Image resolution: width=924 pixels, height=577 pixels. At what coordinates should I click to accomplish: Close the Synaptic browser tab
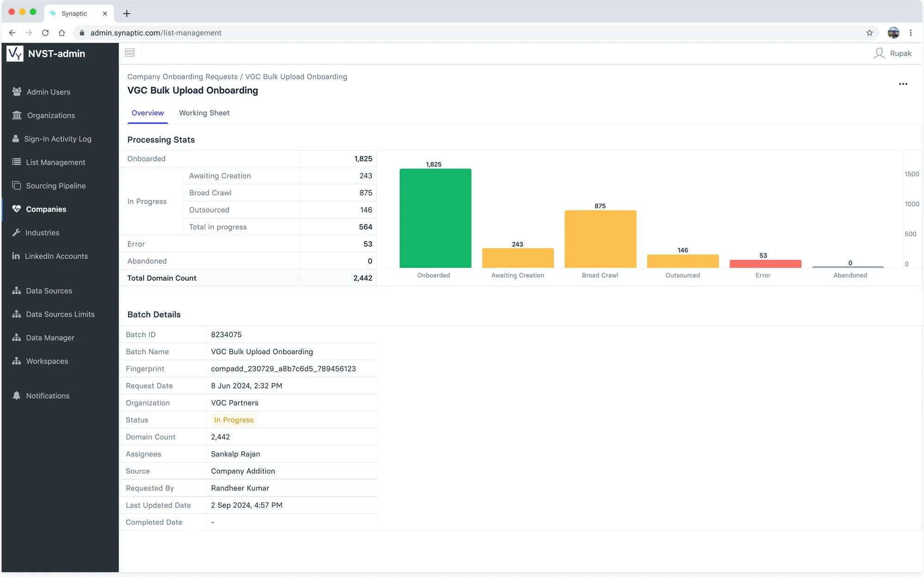click(105, 13)
